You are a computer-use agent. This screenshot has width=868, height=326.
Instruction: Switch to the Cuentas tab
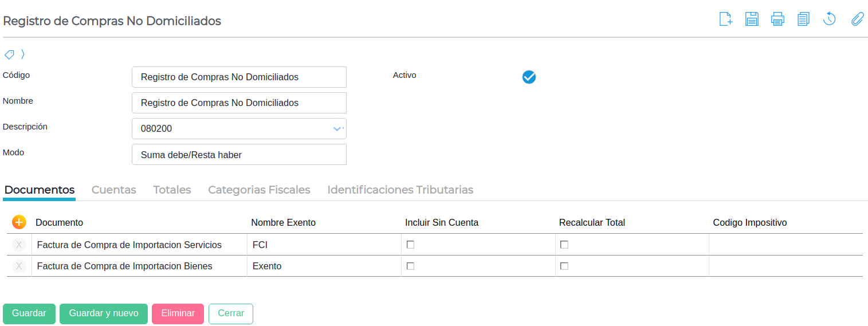click(x=114, y=190)
